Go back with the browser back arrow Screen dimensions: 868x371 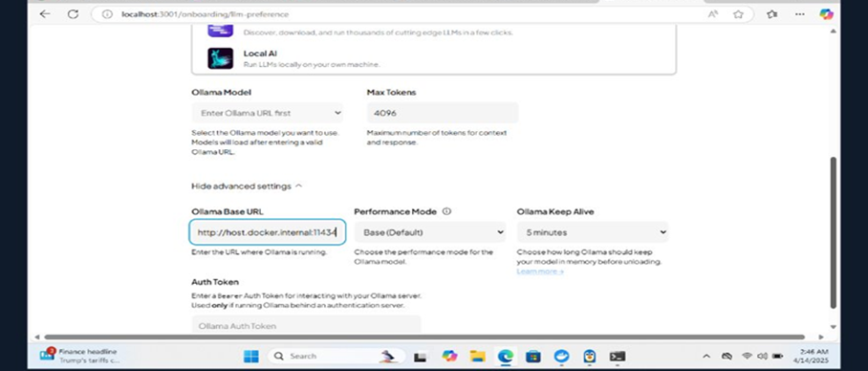click(45, 14)
